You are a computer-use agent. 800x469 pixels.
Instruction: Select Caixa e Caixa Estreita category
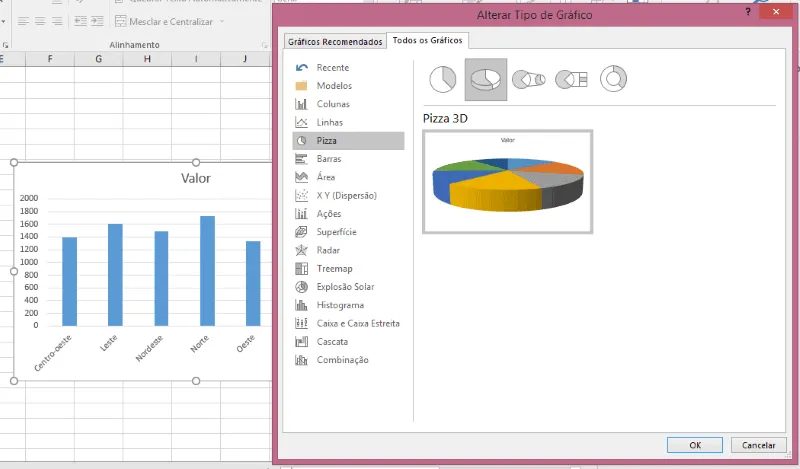tap(348, 324)
